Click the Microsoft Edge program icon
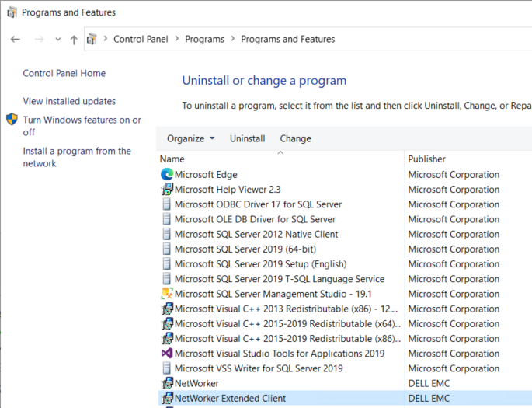Screen dimensions: 532x408 (166, 175)
